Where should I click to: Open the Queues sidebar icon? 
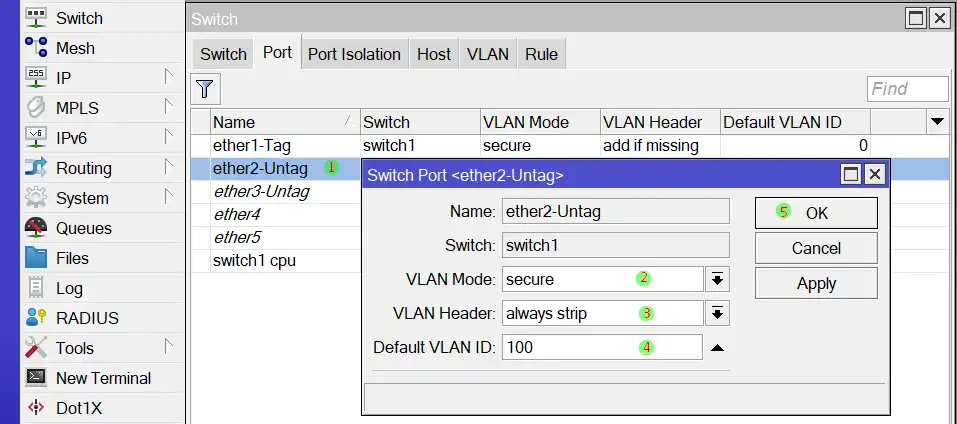(x=36, y=228)
